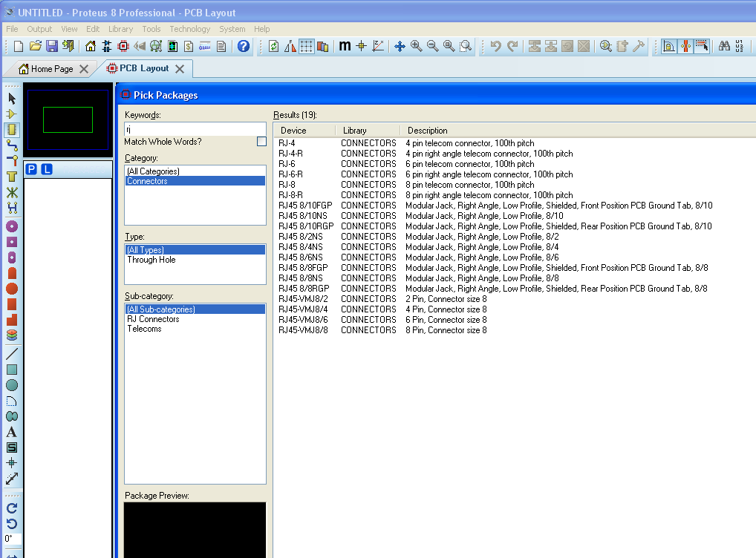Click the Home Page toolbar icon
Screen dimensions: 756x558
(x=90, y=46)
